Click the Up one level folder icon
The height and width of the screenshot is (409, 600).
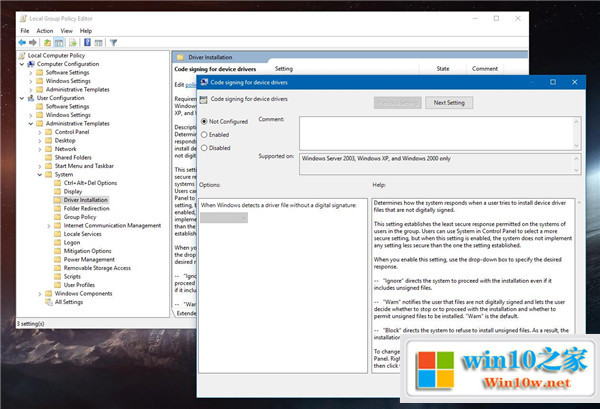47,42
